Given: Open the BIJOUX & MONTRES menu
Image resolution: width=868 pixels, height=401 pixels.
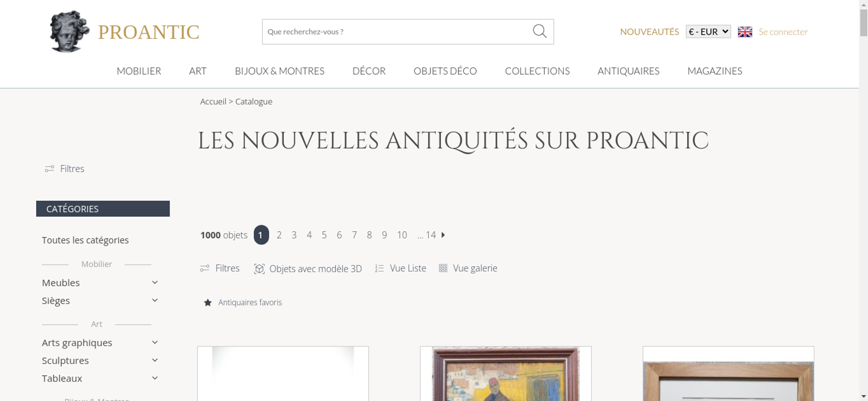Looking at the screenshot, I should [279, 71].
